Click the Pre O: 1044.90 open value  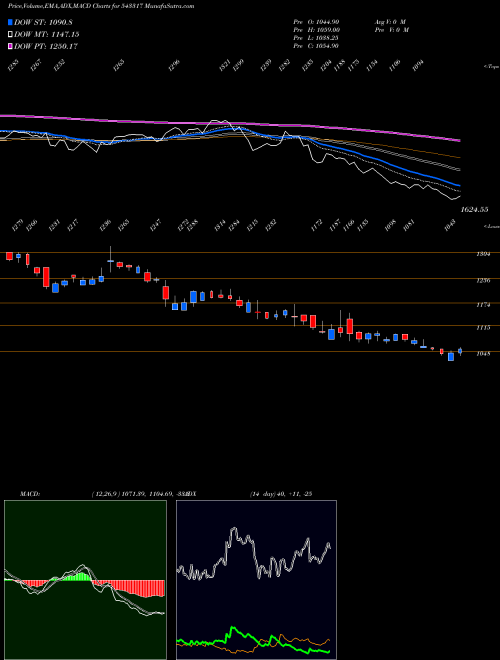click(x=316, y=21)
